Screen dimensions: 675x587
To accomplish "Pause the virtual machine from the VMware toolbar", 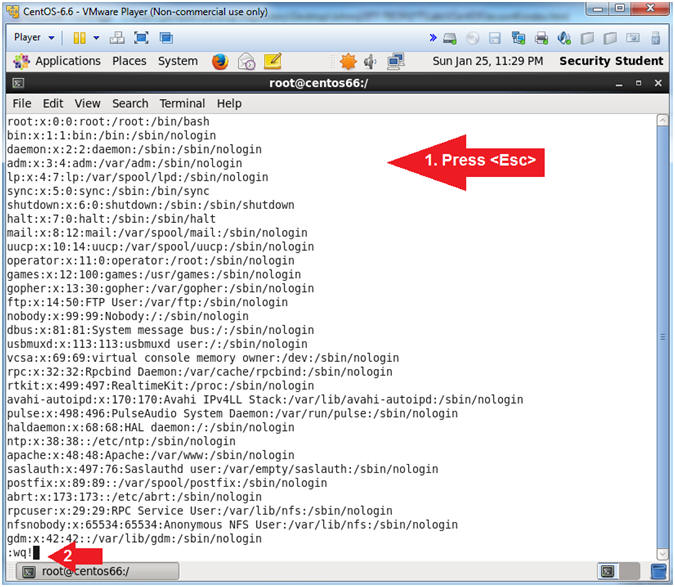I will pyautogui.click(x=80, y=38).
